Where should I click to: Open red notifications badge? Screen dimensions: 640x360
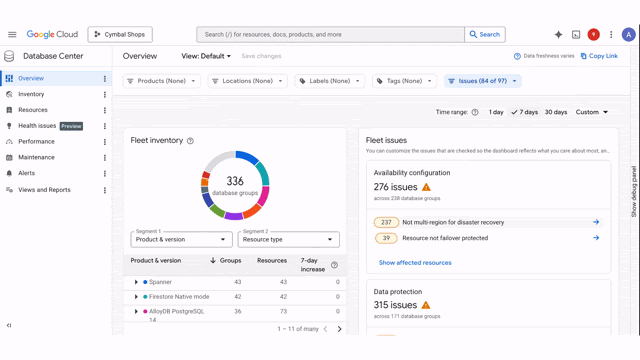click(593, 35)
